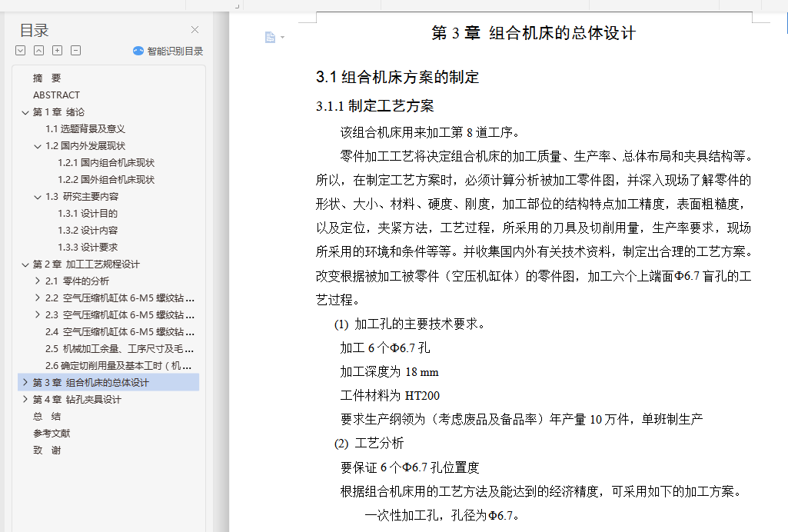Jump to 1.2 国内外发展现状 entry

point(85,145)
